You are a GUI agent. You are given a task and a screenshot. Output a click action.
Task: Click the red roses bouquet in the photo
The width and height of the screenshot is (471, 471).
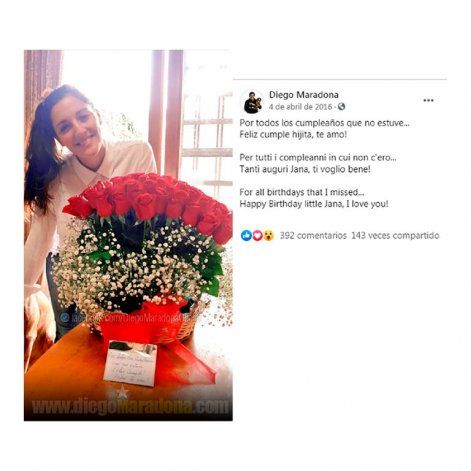(149, 204)
